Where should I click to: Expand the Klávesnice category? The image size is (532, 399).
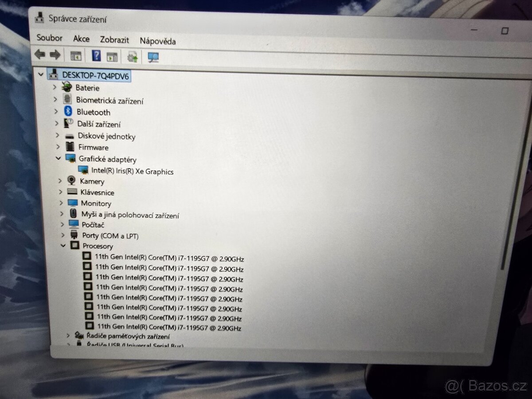[61, 192]
